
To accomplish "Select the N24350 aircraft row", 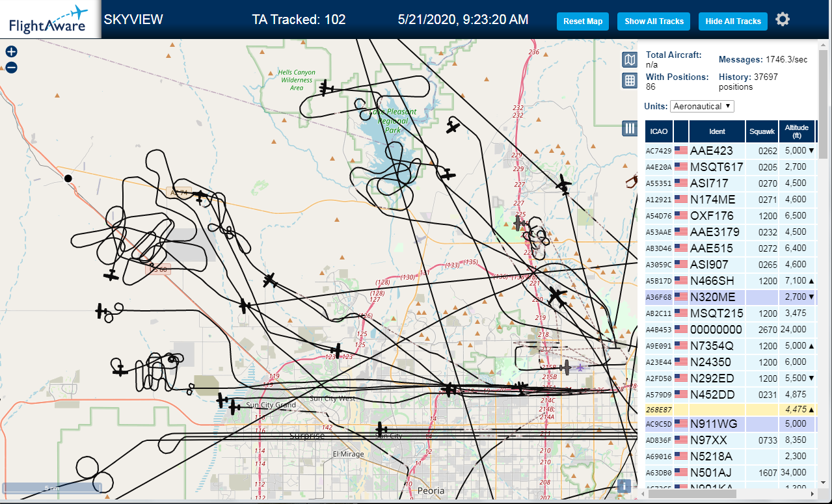I will [x=731, y=362].
